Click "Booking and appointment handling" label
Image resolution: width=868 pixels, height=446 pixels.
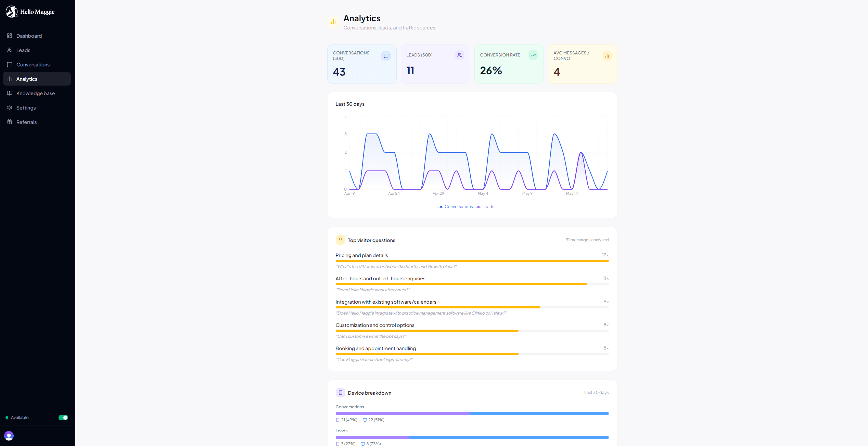pos(376,348)
